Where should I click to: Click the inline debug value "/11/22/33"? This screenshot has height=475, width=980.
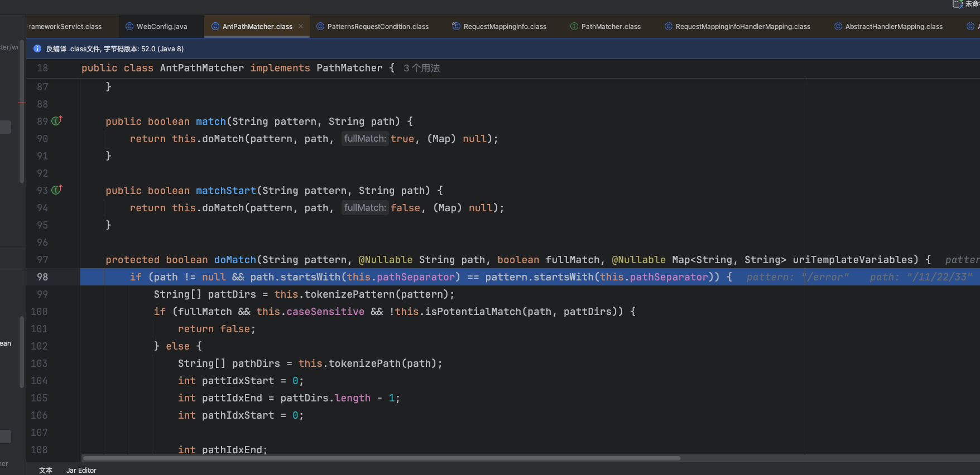coord(939,277)
